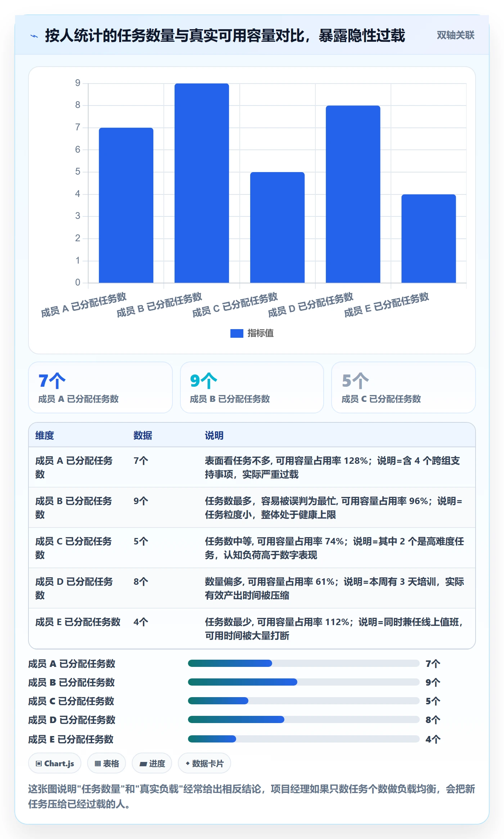Click the 成员 E progress bar
This screenshot has width=504, height=839.
click(x=303, y=739)
